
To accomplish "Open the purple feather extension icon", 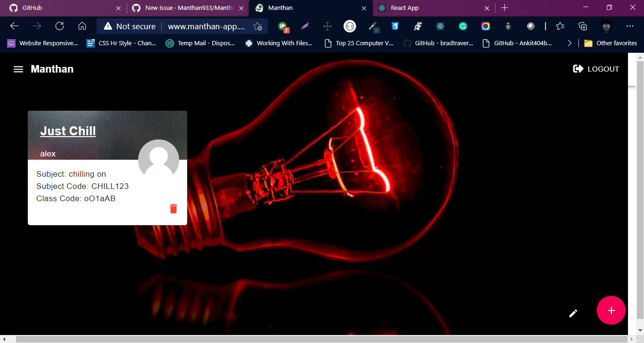I will tap(305, 26).
